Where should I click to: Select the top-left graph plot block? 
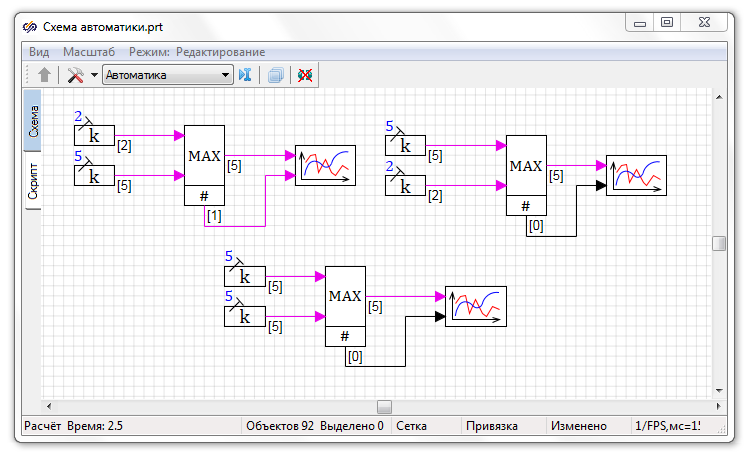[x=325, y=165]
